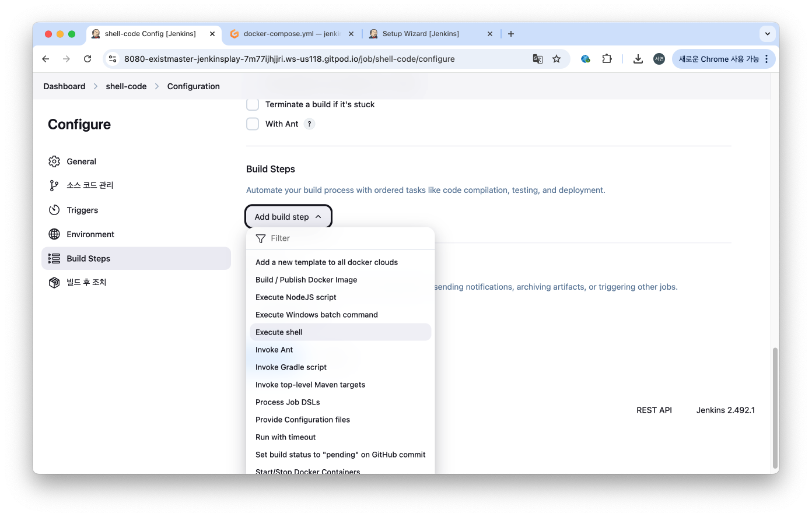The image size is (812, 517).
Task: Open a new browser tab with plus
Action: [x=511, y=34]
